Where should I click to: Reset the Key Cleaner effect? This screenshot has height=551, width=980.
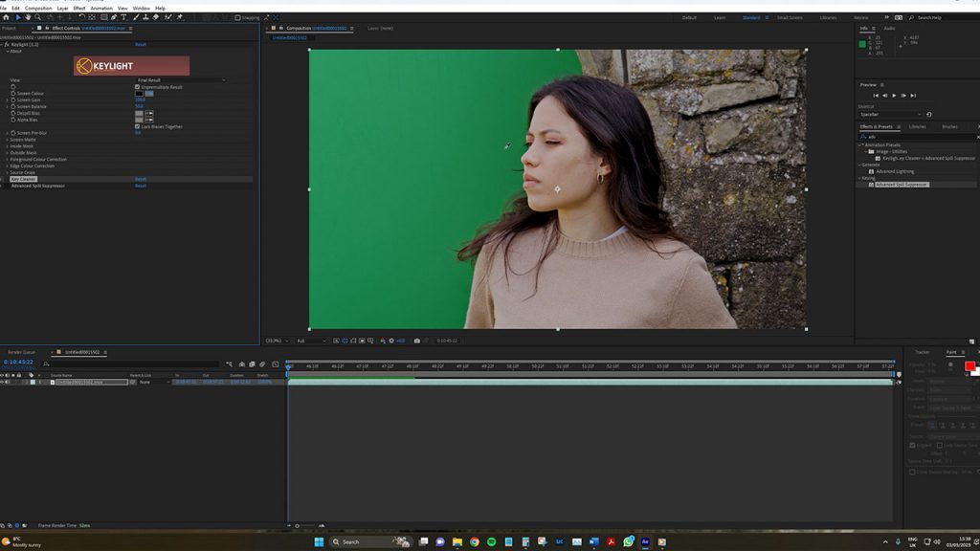tap(141, 179)
